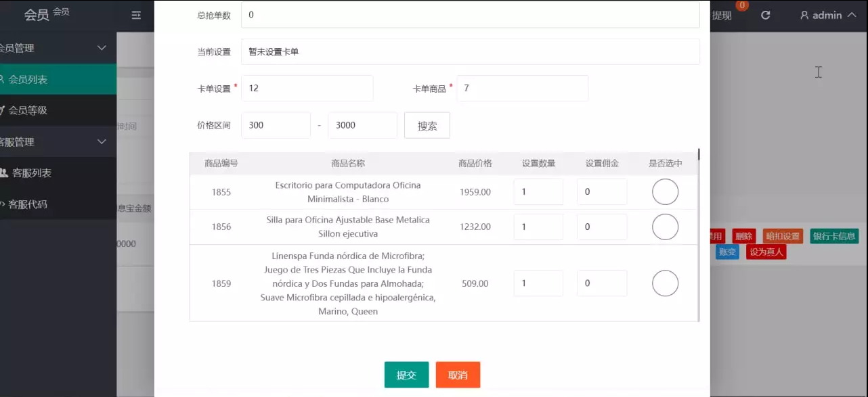
Task: Click the orange notification badge near 提现
Action: (742, 5)
